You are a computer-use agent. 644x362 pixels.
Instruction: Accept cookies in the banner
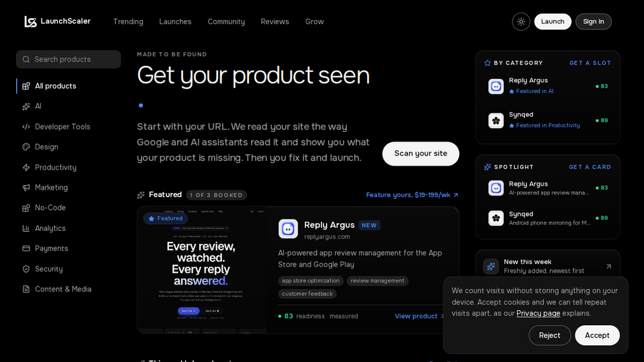(597, 335)
